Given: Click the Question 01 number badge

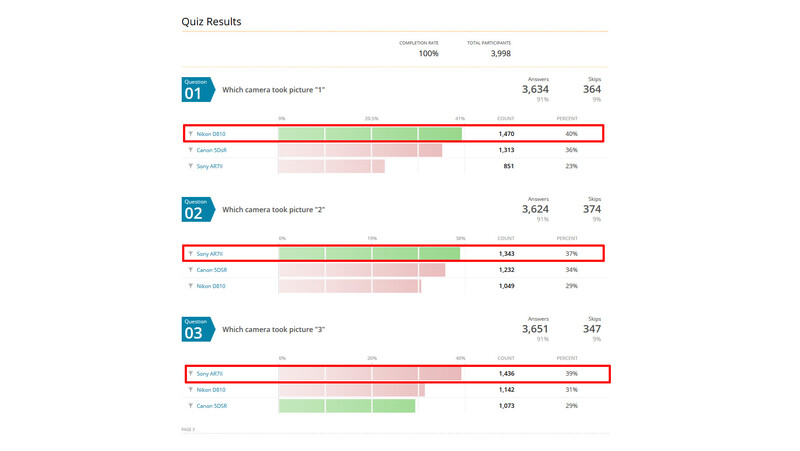Looking at the screenshot, I should point(198,90).
